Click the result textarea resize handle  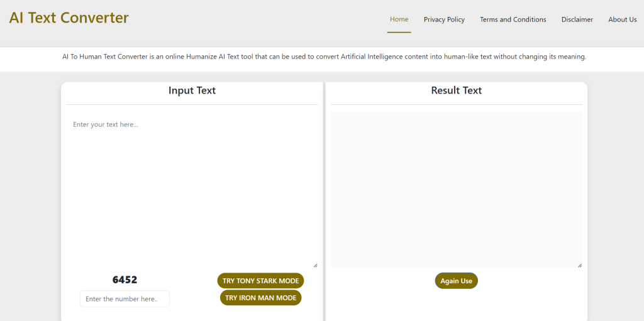[580, 265]
